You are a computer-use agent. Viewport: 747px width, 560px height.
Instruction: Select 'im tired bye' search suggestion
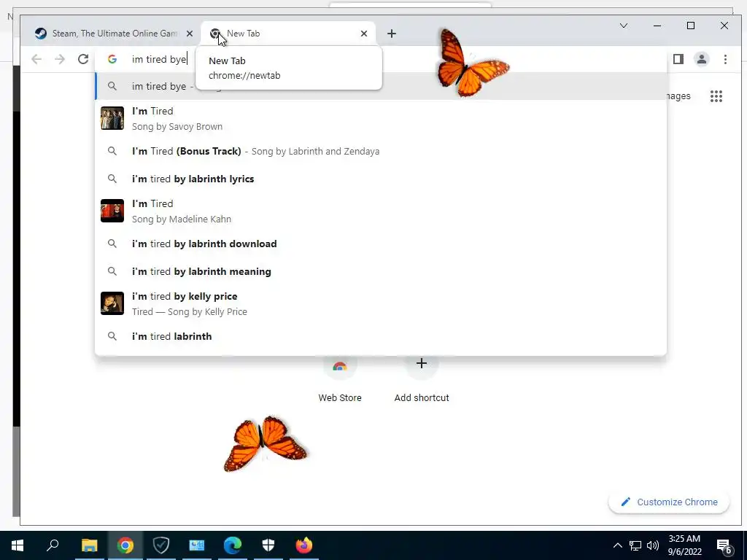coord(381,86)
